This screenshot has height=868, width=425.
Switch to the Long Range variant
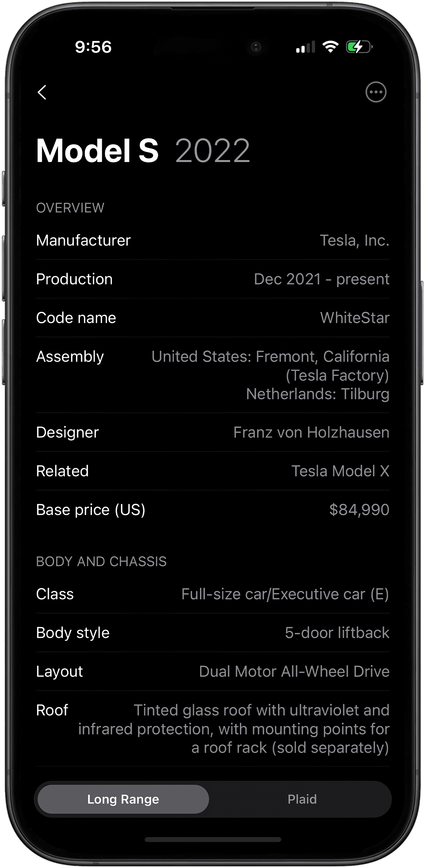tap(123, 799)
